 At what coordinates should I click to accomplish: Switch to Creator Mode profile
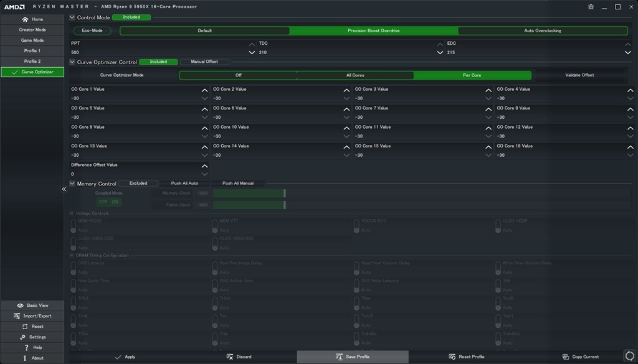tap(32, 30)
